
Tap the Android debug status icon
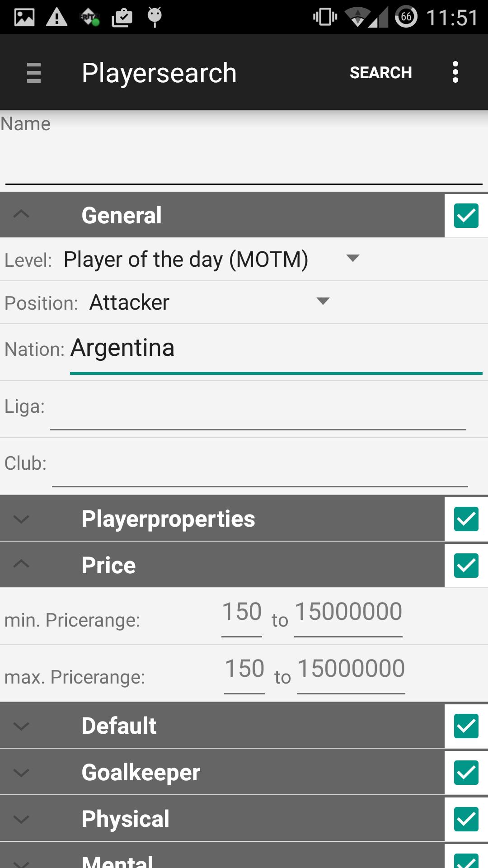tap(155, 17)
